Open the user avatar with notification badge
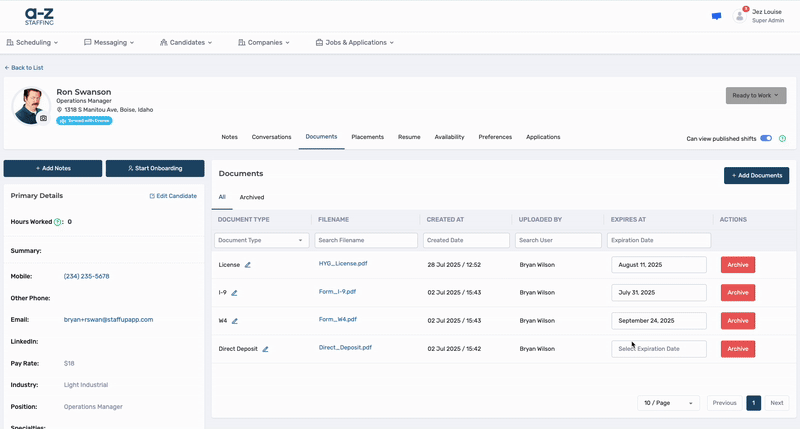 click(x=739, y=16)
